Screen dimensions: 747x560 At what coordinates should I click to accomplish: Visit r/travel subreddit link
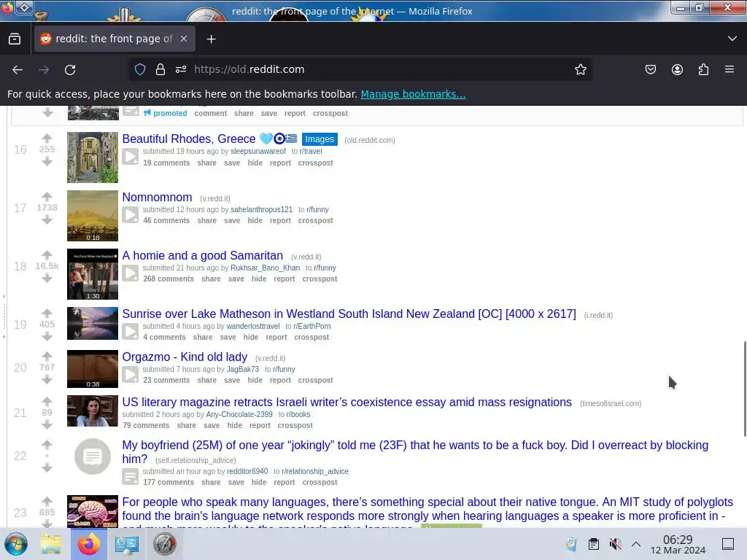coord(311,152)
